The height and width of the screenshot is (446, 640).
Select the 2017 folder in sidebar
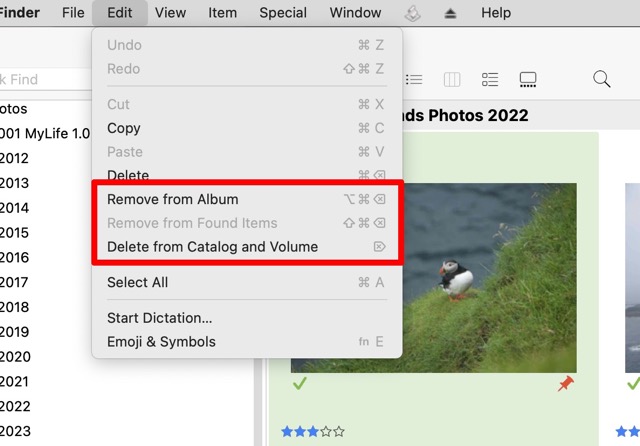point(14,282)
